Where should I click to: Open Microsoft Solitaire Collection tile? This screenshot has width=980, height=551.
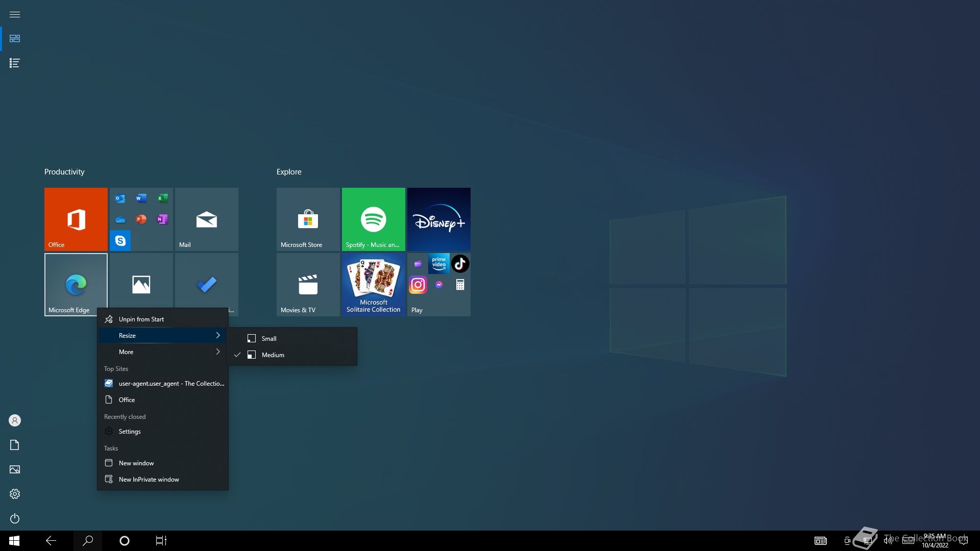[x=374, y=285]
